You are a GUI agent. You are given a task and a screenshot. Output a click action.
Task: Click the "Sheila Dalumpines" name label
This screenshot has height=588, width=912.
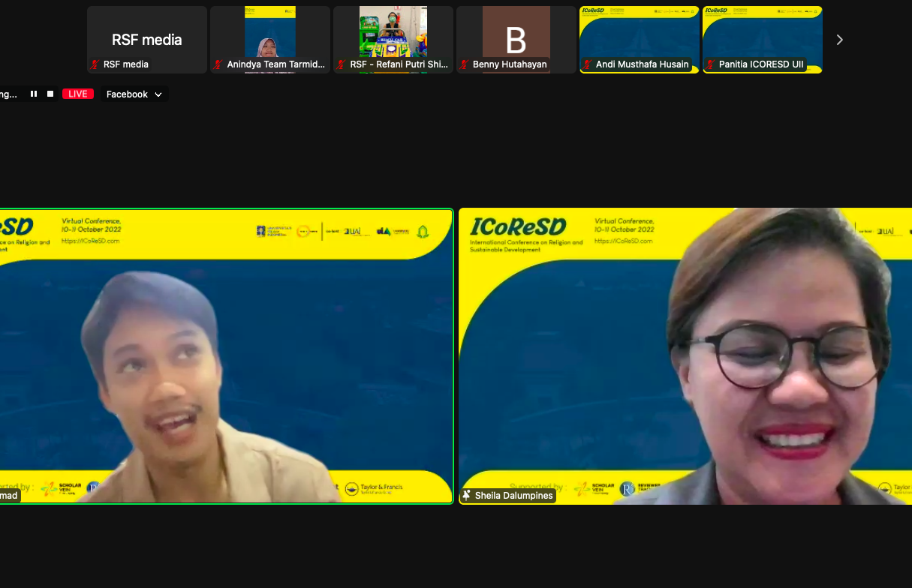[514, 496]
